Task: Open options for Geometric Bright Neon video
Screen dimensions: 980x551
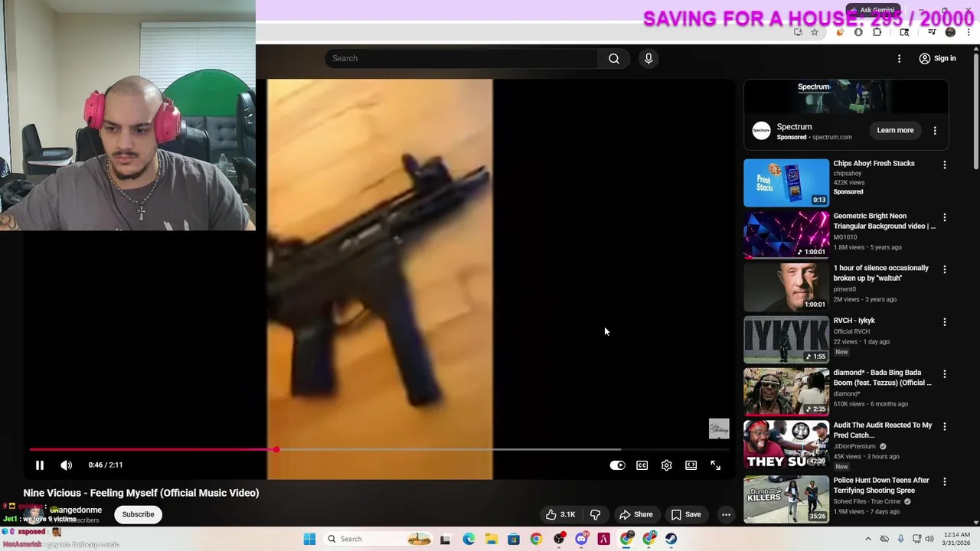Action: coord(944,217)
